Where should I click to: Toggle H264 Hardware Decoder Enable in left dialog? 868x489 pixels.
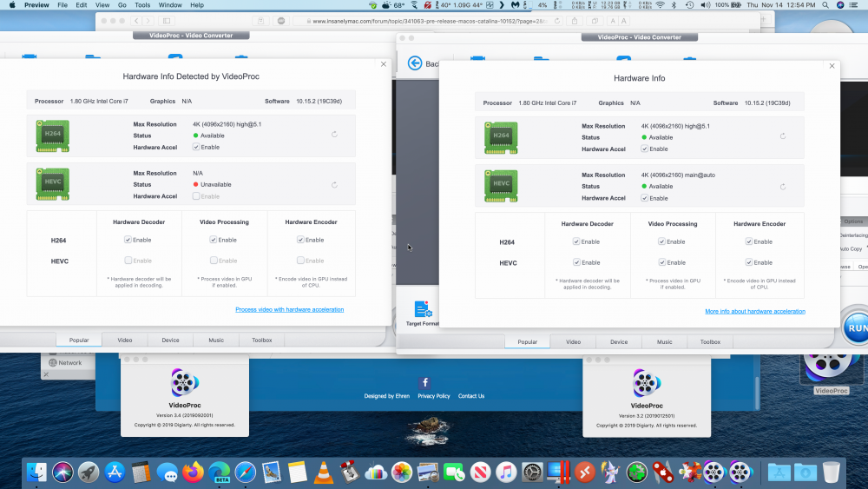128,240
